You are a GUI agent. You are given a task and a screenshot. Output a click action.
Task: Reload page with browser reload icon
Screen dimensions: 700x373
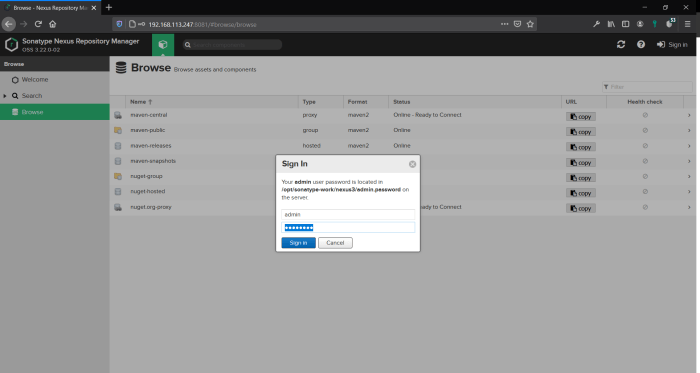[38, 24]
